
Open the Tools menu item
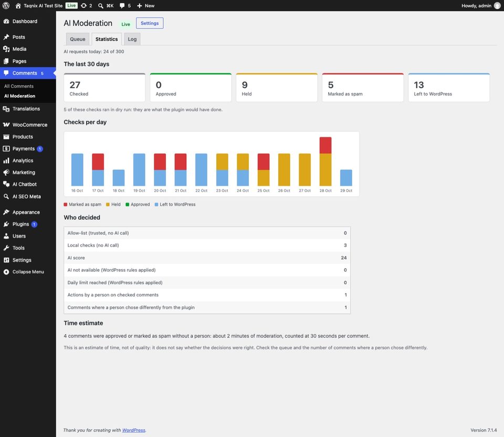pos(28,248)
